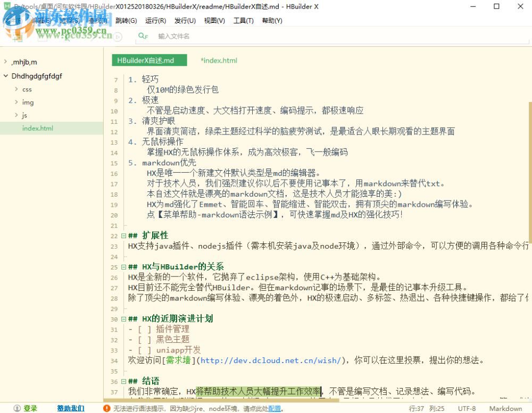
Task: Fold the HX的近期演进计划 section at line 30
Action: [x=123, y=319]
